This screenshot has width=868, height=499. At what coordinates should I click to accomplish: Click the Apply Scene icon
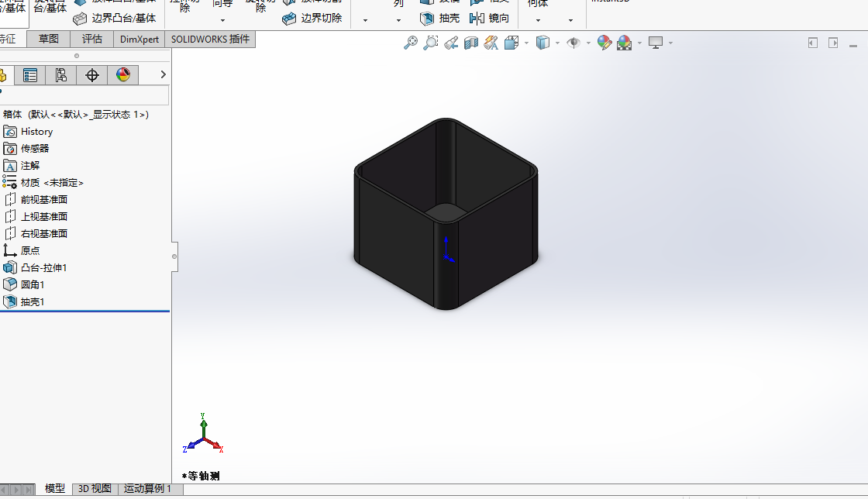click(x=625, y=43)
